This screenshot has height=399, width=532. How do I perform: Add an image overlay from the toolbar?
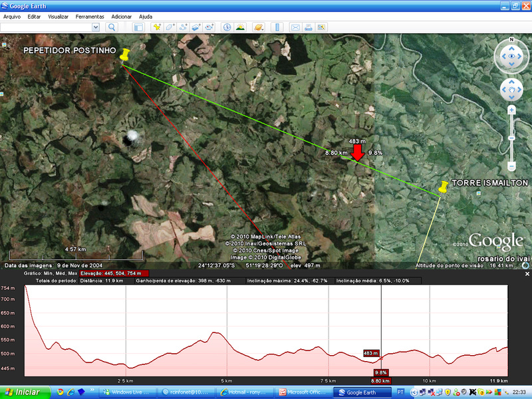[196, 27]
